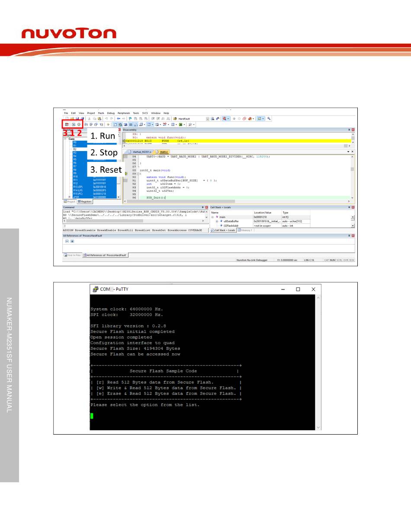Maximize the PuTTY window
The width and height of the screenshot is (411, 532).
tap(298, 289)
